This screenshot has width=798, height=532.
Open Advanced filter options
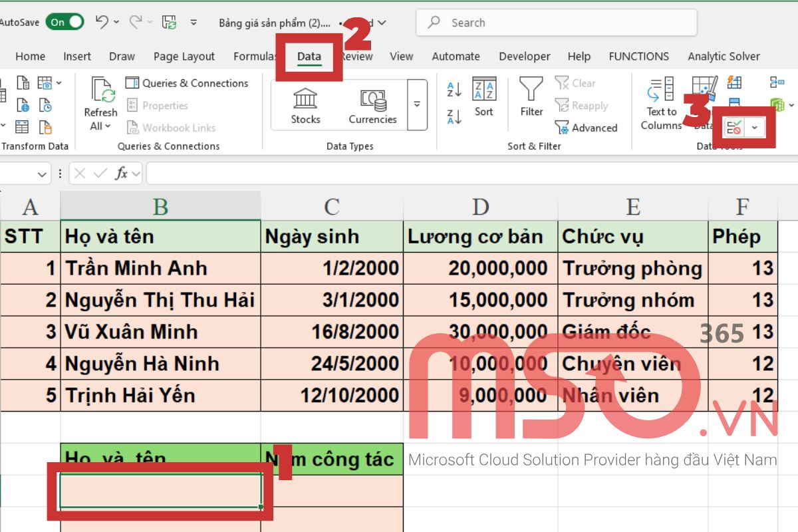[x=586, y=128]
